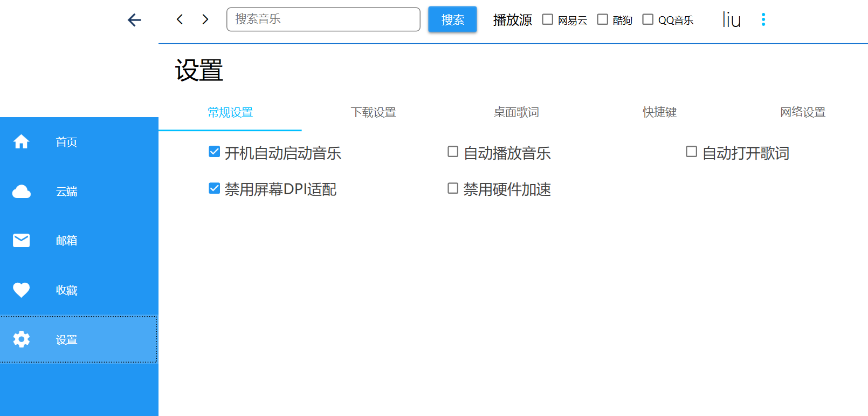Open 邮箱 mailbox section
The width and height of the screenshot is (868, 416).
pos(79,241)
